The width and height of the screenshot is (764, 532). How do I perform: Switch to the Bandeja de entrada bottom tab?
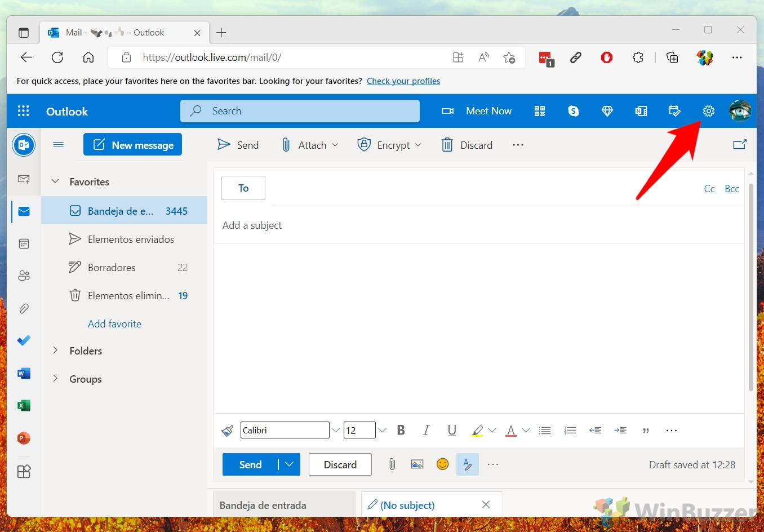tap(284, 505)
